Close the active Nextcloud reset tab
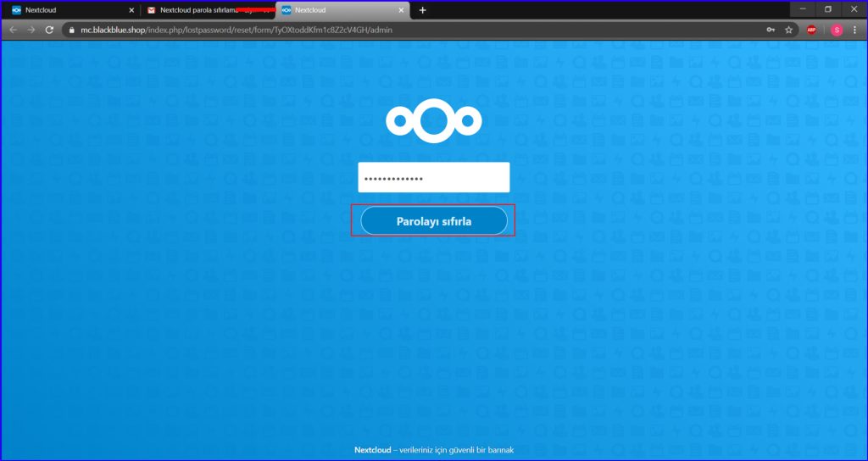 (x=401, y=10)
